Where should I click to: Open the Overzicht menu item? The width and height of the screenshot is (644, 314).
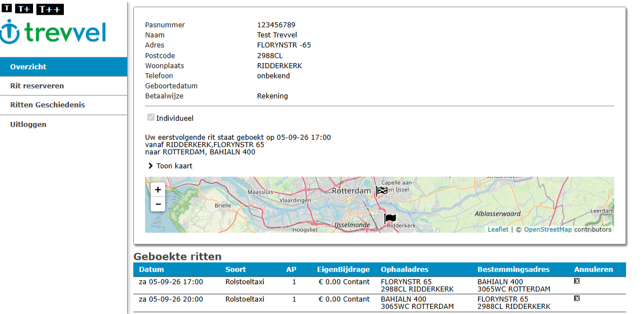(x=64, y=67)
